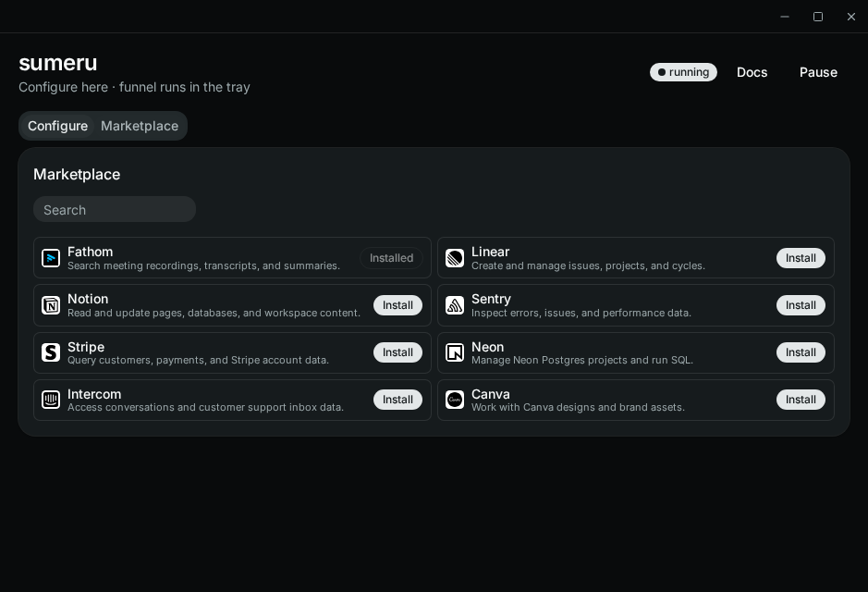Click 'Configure here · funnel runs in the tray' subtitle
This screenshot has width=868, height=592.
coord(135,88)
